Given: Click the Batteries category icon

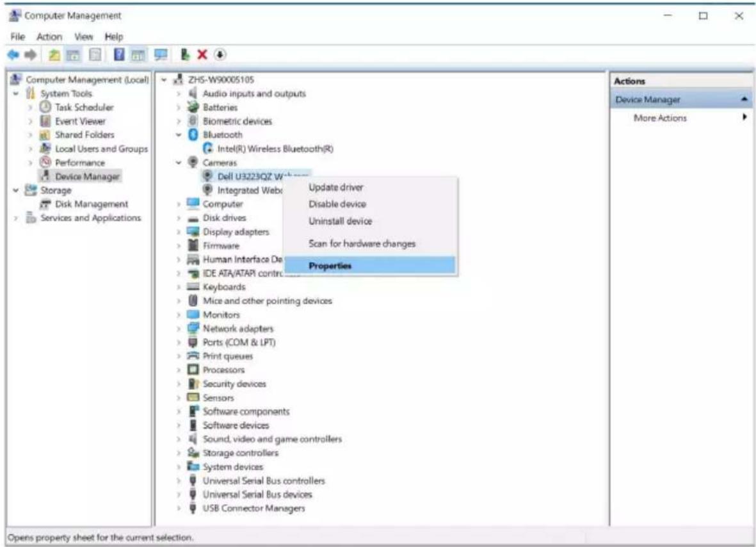Looking at the screenshot, I should coord(193,106).
